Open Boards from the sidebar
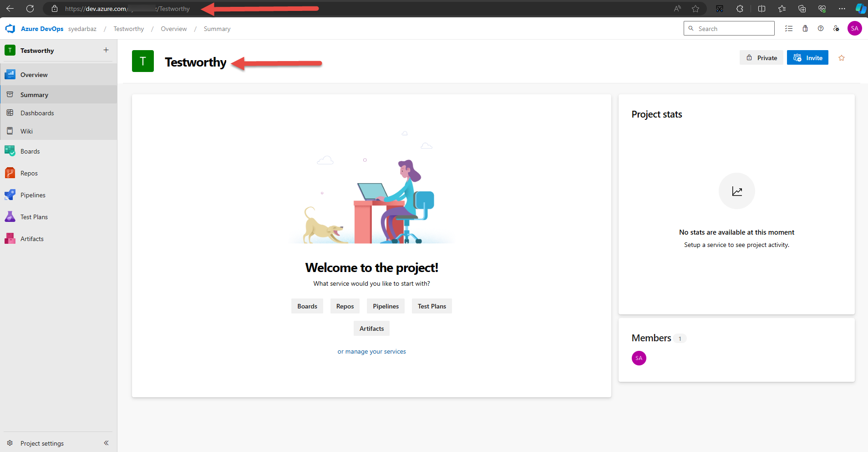 tap(30, 151)
